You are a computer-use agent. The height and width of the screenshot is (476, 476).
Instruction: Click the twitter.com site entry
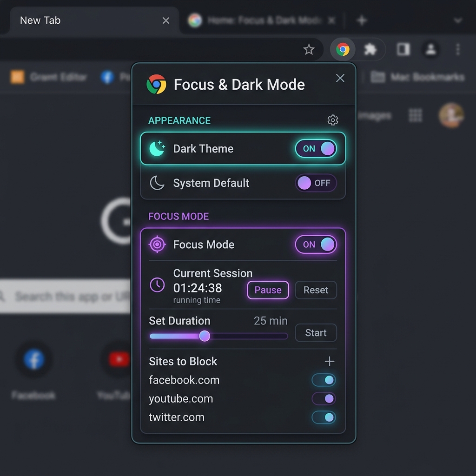pos(177,417)
